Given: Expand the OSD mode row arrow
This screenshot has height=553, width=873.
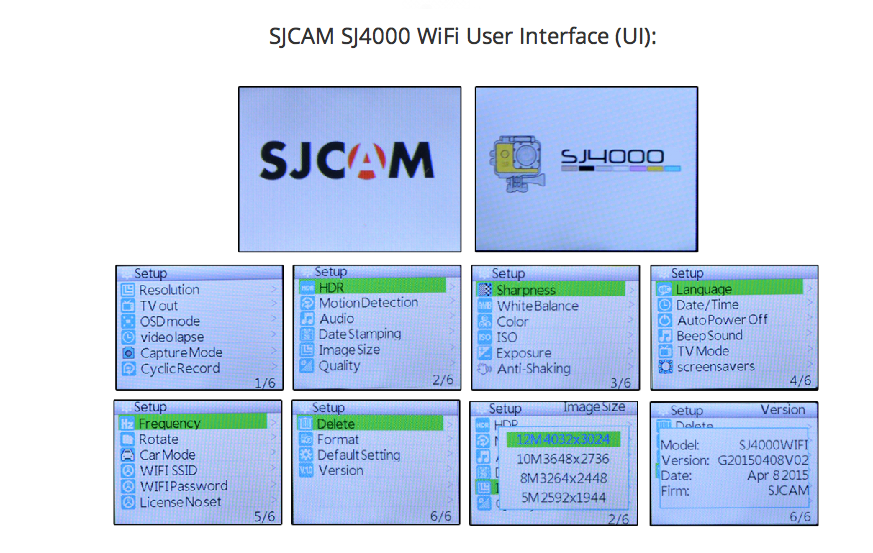Looking at the screenshot, I should tap(274, 319).
